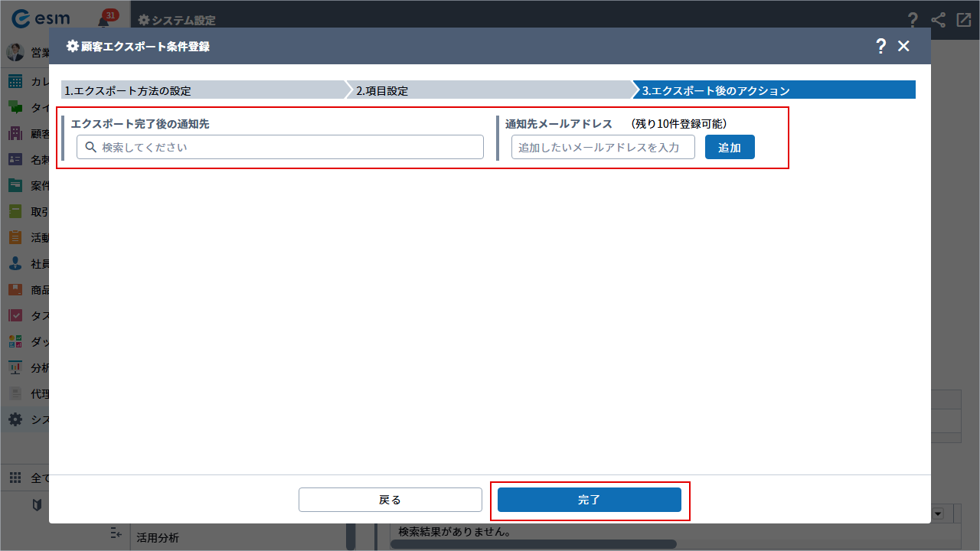Open the dialog's help question mark icon
980x551 pixels.
(x=880, y=46)
